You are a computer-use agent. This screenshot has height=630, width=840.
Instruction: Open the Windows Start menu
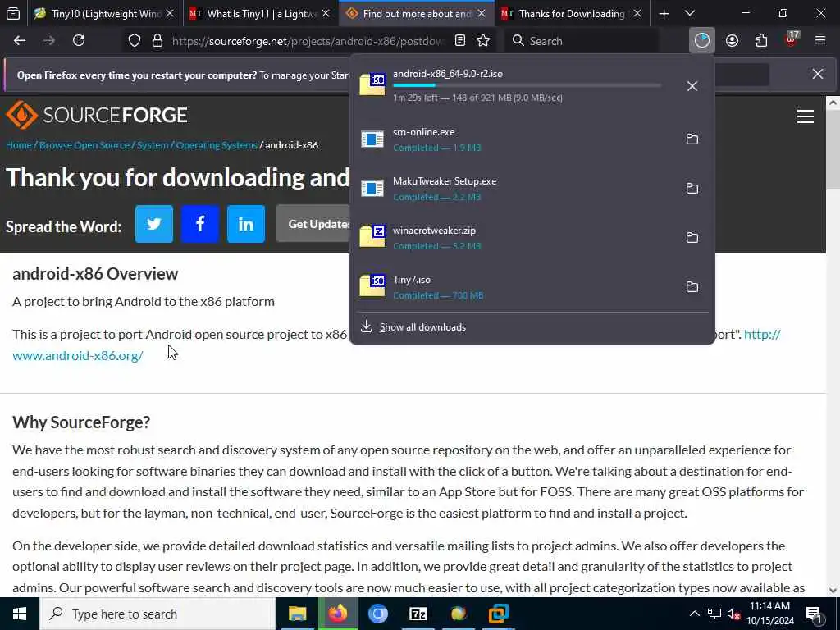click(20, 614)
